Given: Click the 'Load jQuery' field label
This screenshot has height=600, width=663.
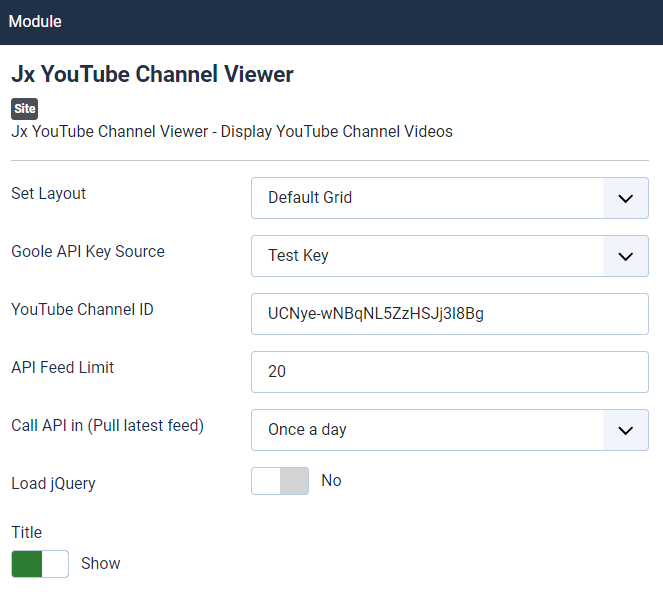Looking at the screenshot, I should point(53,484).
